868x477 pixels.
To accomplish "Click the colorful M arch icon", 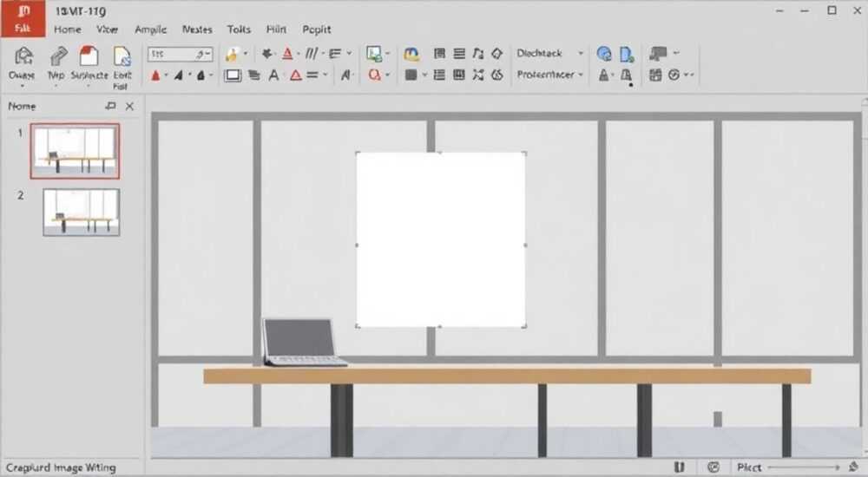I will pyautogui.click(x=411, y=54).
